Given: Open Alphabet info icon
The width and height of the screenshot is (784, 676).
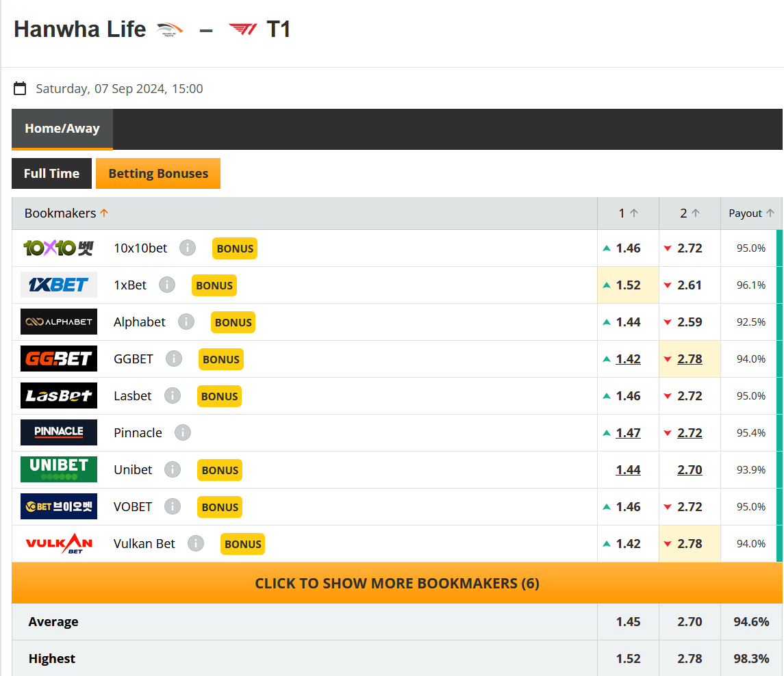Looking at the screenshot, I should [x=186, y=322].
